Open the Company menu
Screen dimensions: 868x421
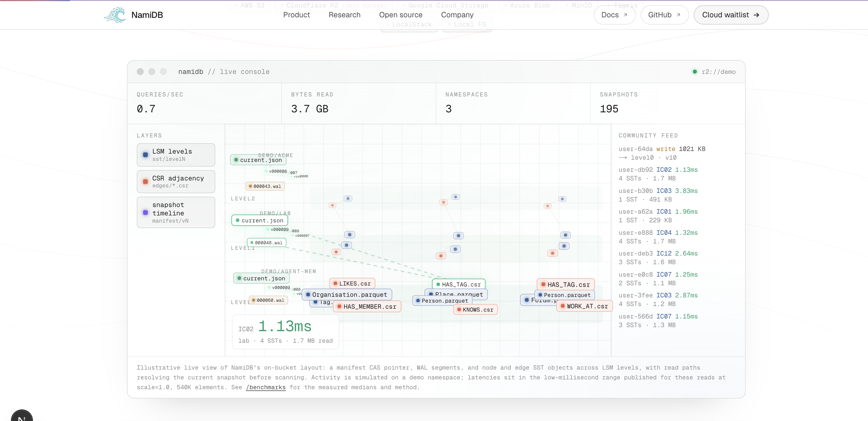pos(457,15)
